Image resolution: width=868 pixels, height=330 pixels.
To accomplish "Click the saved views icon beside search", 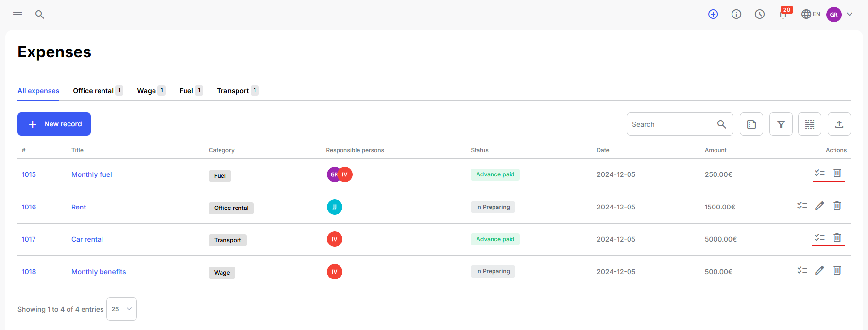I will pyautogui.click(x=751, y=124).
